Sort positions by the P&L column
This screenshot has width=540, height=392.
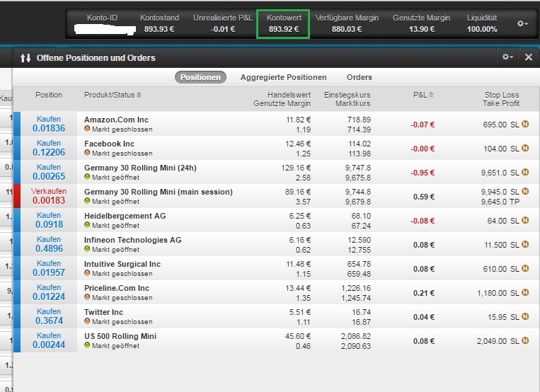point(424,95)
